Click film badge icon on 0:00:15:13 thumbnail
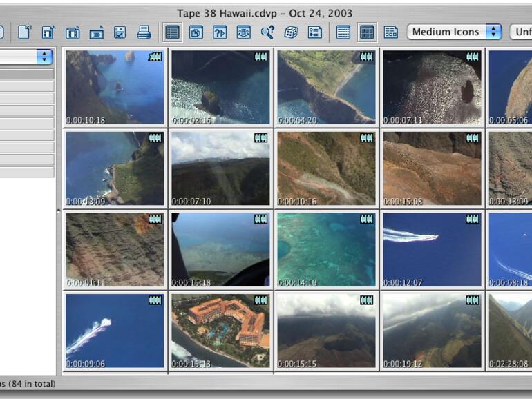This screenshot has height=399, width=532. tap(261, 300)
